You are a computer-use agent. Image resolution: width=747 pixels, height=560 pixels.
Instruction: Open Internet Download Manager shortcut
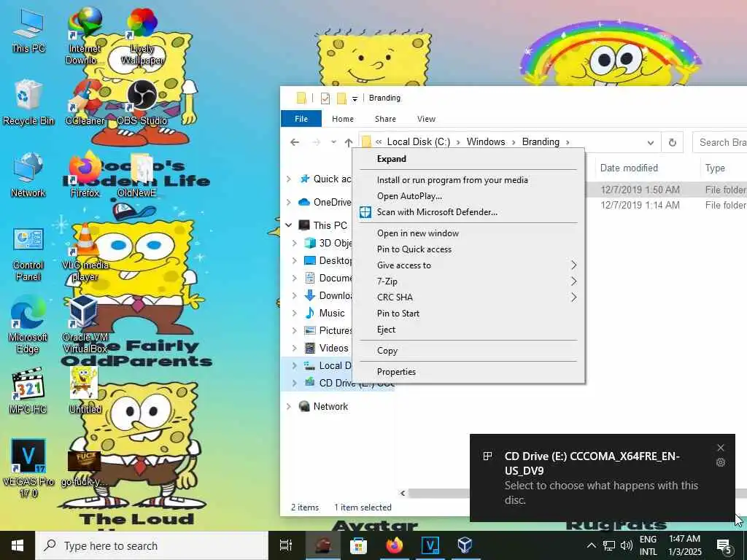click(x=85, y=36)
